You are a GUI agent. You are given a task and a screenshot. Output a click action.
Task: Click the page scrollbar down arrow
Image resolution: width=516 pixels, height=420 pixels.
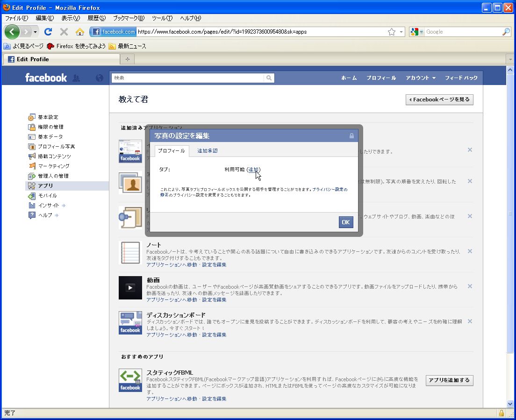pos(510,404)
